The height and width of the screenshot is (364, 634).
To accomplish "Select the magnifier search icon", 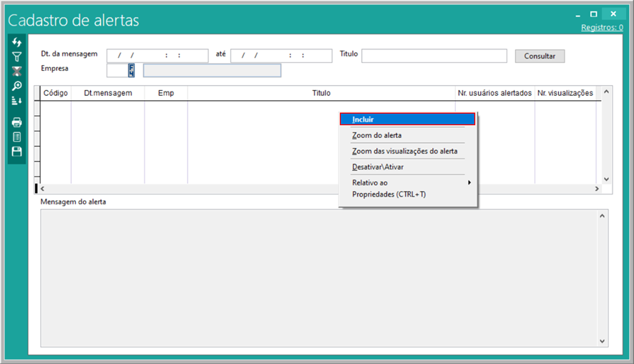I will tap(17, 86).
